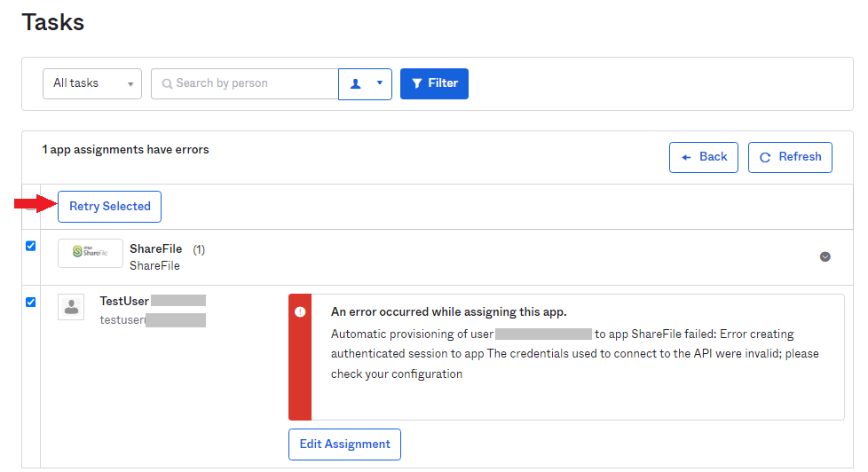Click the bold ShareFile app name
The height and width of the screenshot is (472, 868).
156,248
